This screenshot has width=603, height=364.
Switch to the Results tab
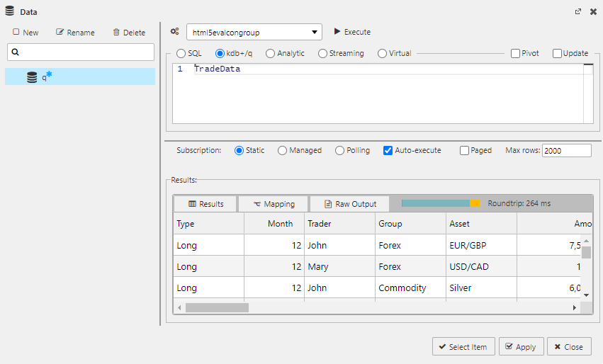pyautogui.click(x=205, y=204)
